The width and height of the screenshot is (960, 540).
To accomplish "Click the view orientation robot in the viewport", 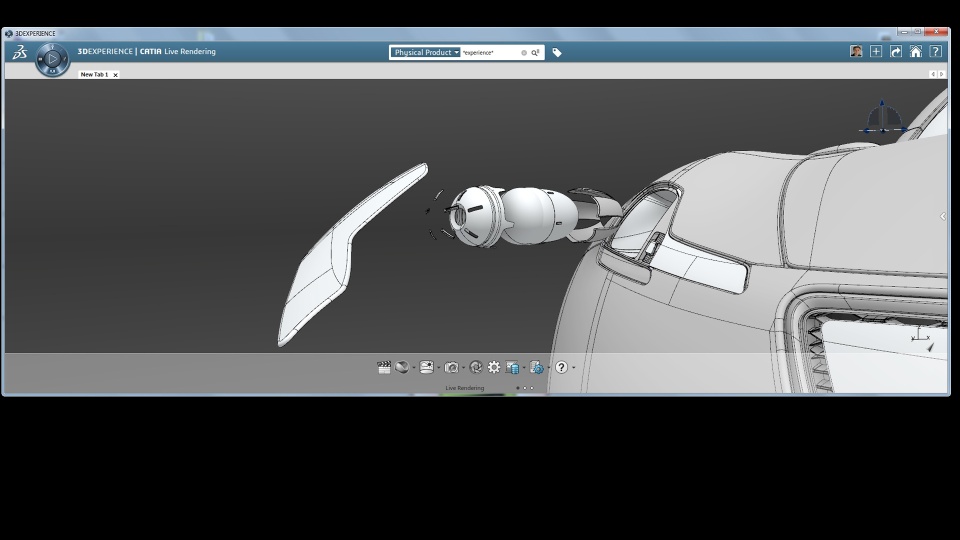I will tap(883, 118).
